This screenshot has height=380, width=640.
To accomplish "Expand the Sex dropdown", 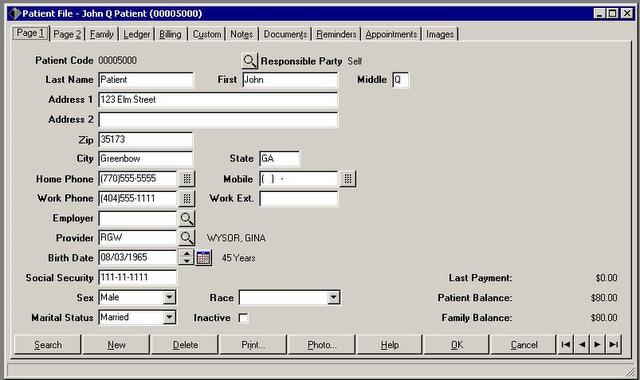I will pyautogui.click(x=169, y=297).
